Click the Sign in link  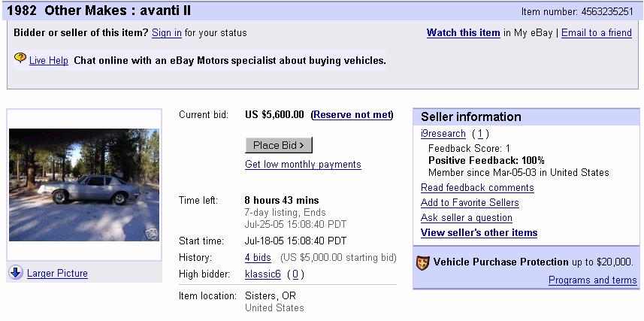[166, 33]
